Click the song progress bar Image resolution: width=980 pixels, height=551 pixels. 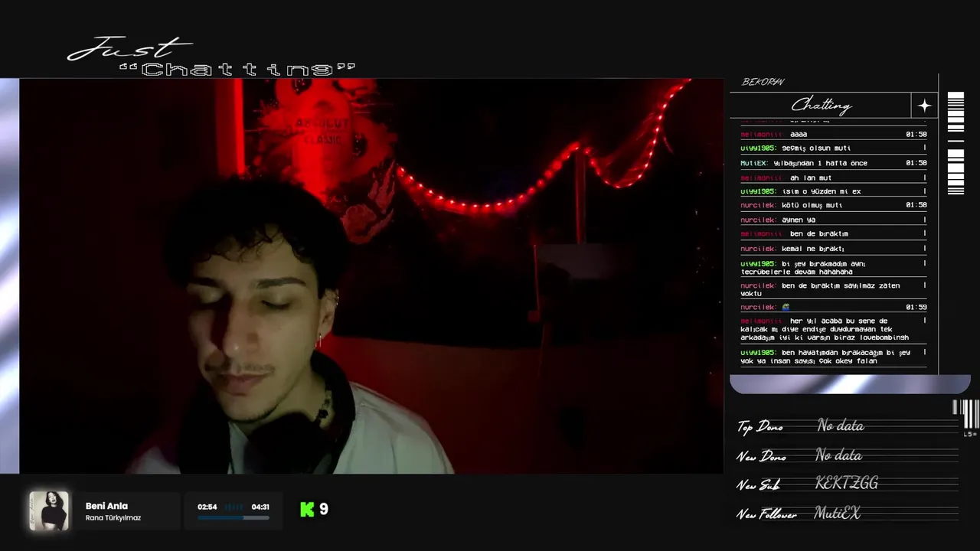[x=234, y=518]
